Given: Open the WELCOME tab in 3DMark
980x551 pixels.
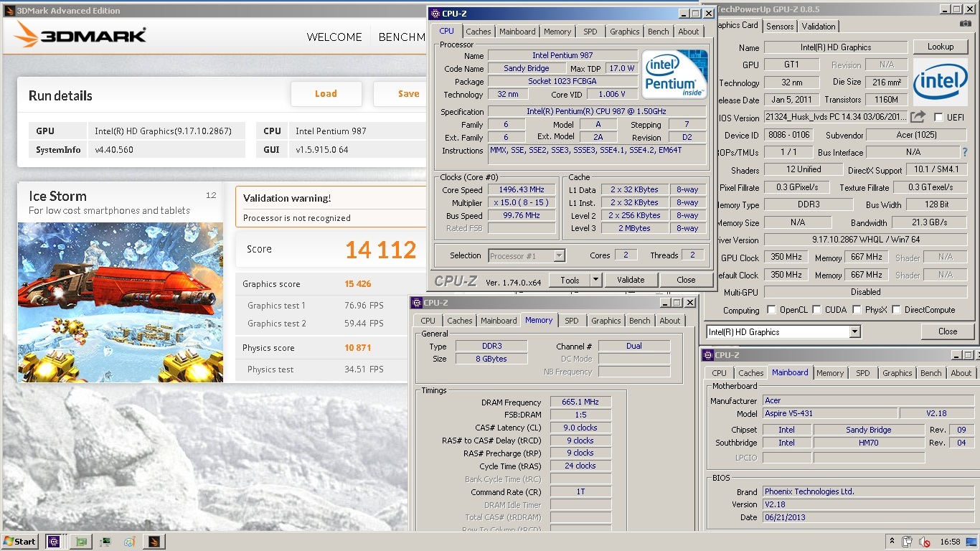Looking at the screenshot, I should click(334, 37).
